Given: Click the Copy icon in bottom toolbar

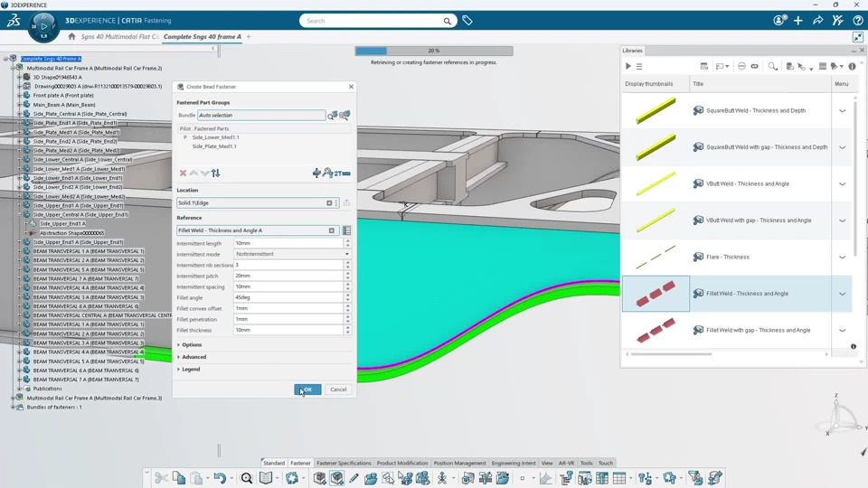Looking at the screenshot, I should click(x=178, y=477).
